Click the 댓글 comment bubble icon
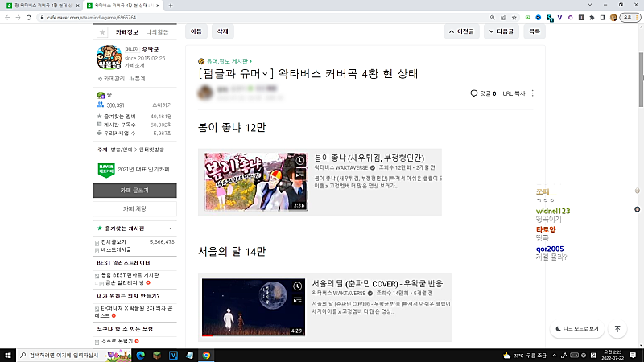Viewport: 644px width, 362px height. click(x=473, y=93)
